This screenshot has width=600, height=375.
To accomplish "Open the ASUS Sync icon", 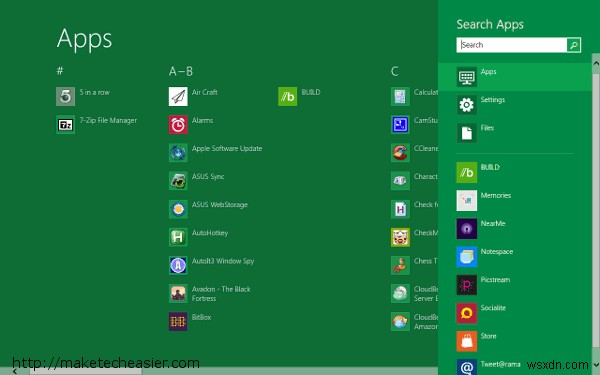I will click(178, 181).
